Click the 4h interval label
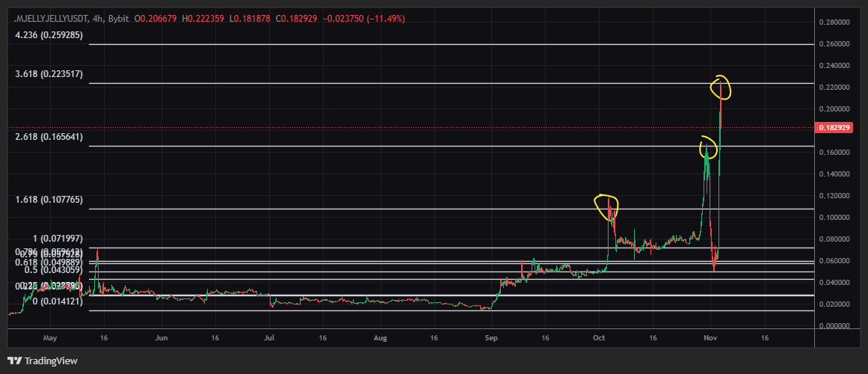868x374 pixels. 99,19
